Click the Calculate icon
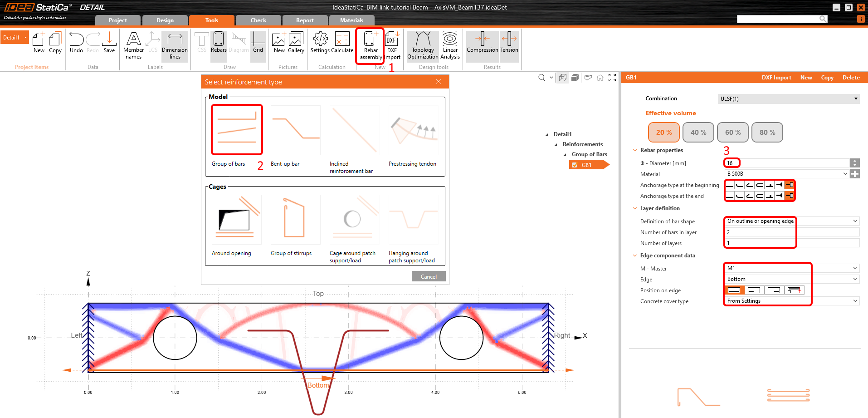The width and height of the screenshot is (868, 418). pos(342,43)
